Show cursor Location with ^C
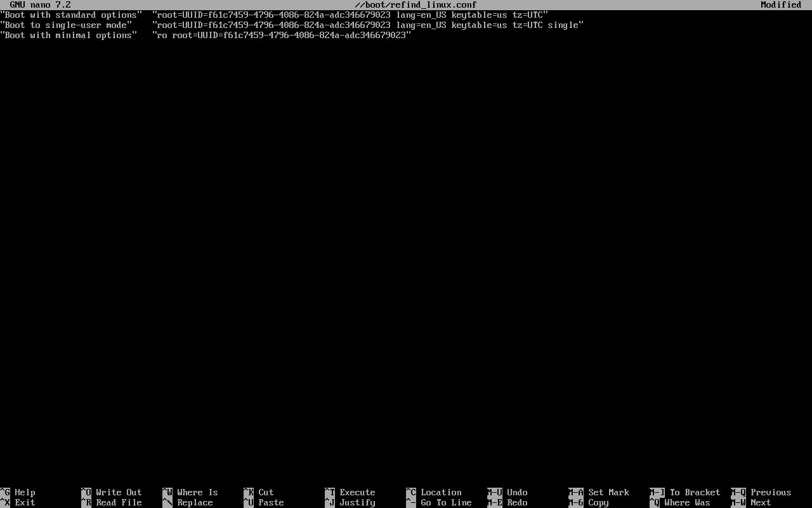 [x=441, y=492]
